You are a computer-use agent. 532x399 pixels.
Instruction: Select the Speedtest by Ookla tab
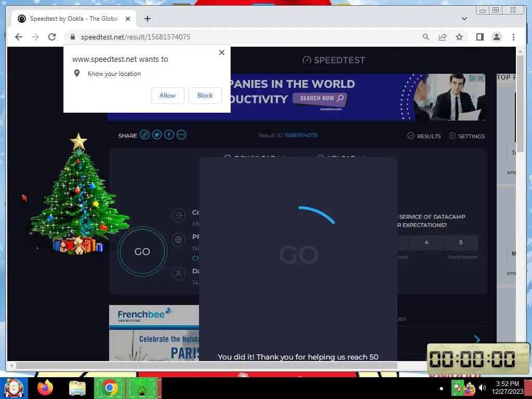tap(74, 19)
